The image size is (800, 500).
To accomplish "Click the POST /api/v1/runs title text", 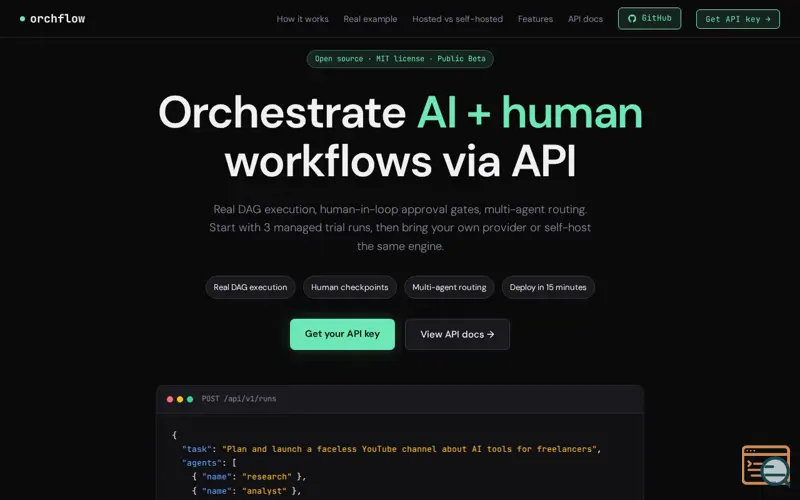I will coord(239,398).
